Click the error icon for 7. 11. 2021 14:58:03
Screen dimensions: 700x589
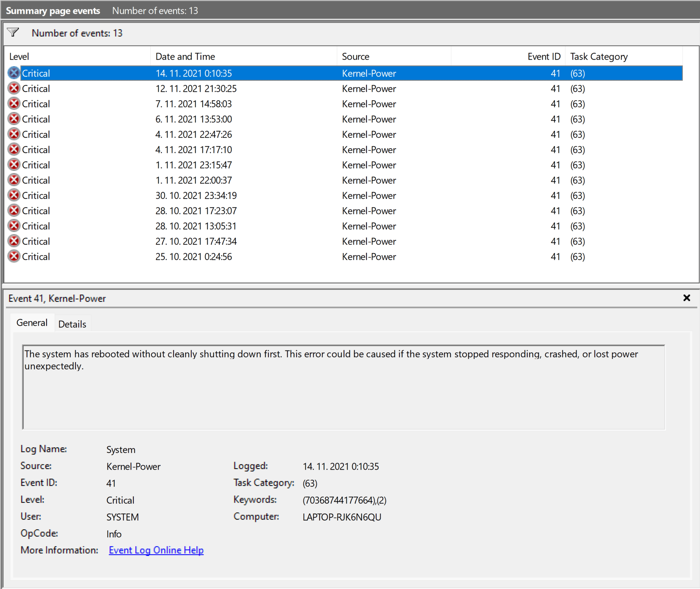[14, 104]
